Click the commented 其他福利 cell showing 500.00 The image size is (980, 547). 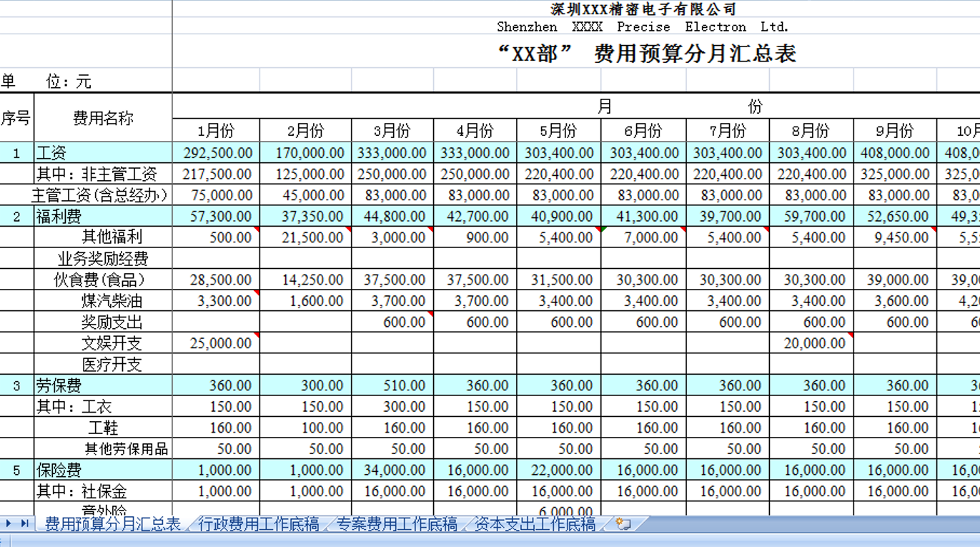click(216, 237)
